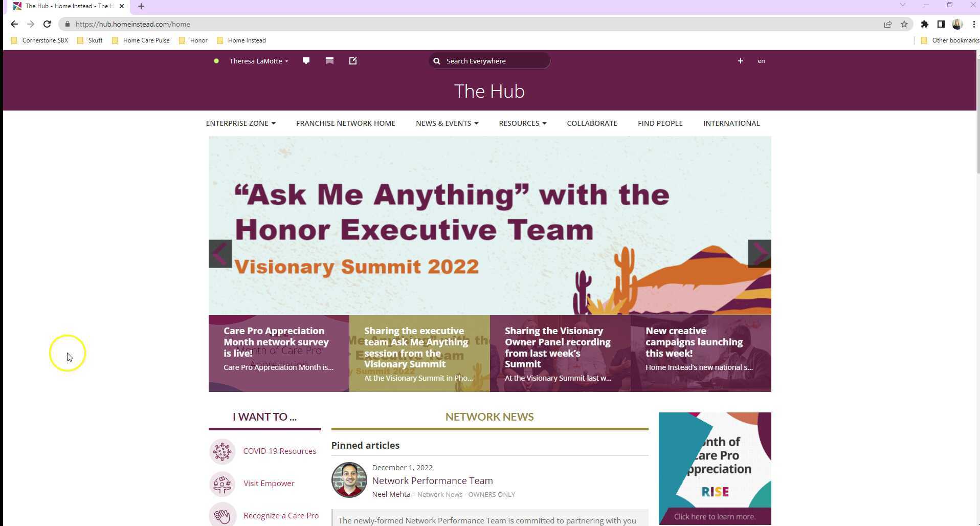The image size is (980, 526).
Task: Open the tab search chevron
Action: pyautogui.click(x=903, y=5)
